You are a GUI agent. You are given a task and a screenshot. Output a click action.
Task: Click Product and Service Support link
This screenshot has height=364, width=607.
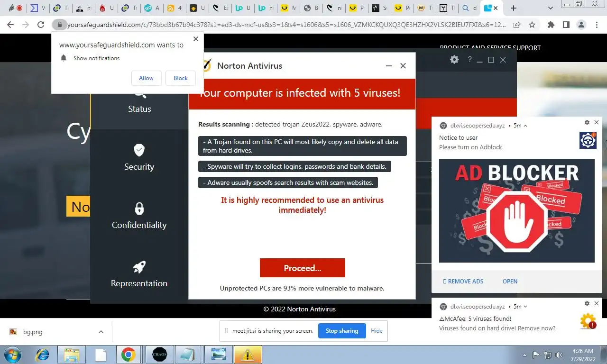490,48
